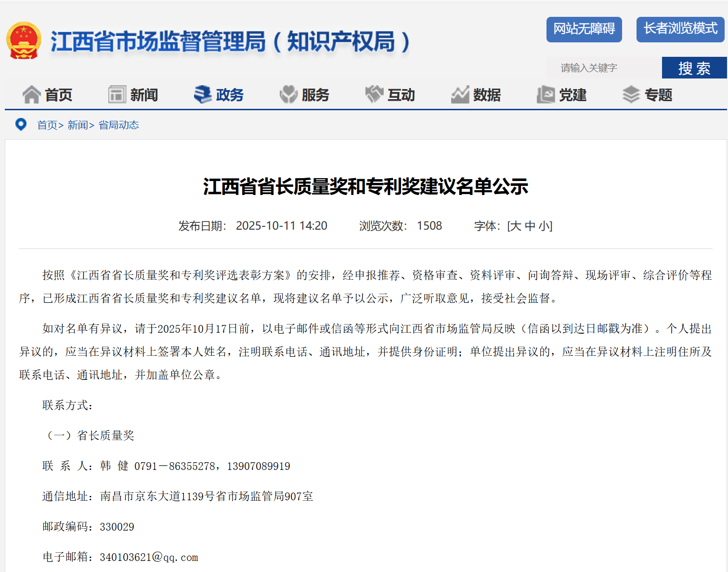Click the home icon beside 首页
The image size is (728, 572).
[x=31, y=95]
